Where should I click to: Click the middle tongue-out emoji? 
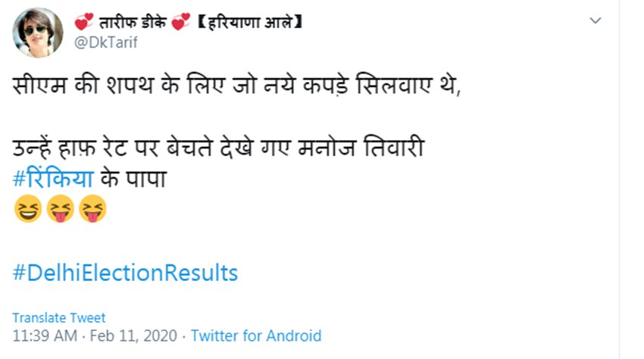click(60, 209)
